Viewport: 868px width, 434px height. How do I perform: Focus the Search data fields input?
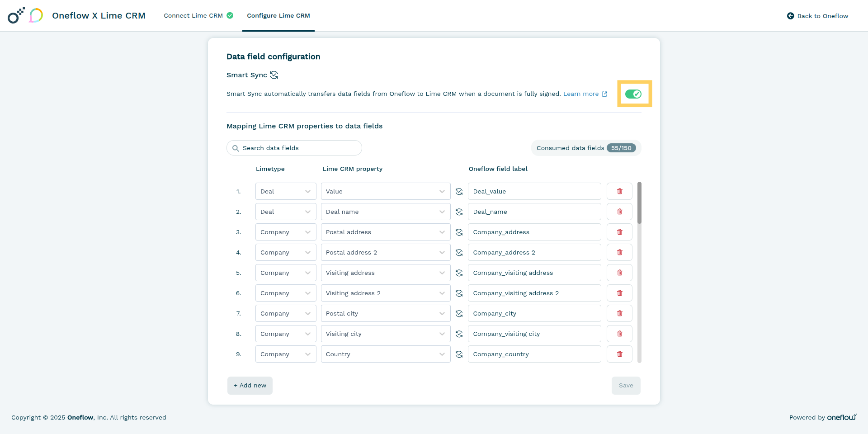tap(294, 148)
